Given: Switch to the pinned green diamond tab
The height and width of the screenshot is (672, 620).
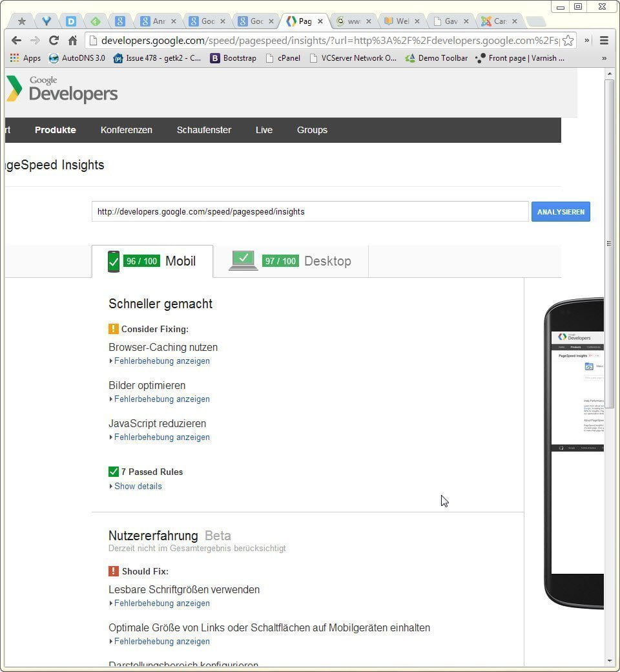Looking at the screenshot, I should (96, 21).
